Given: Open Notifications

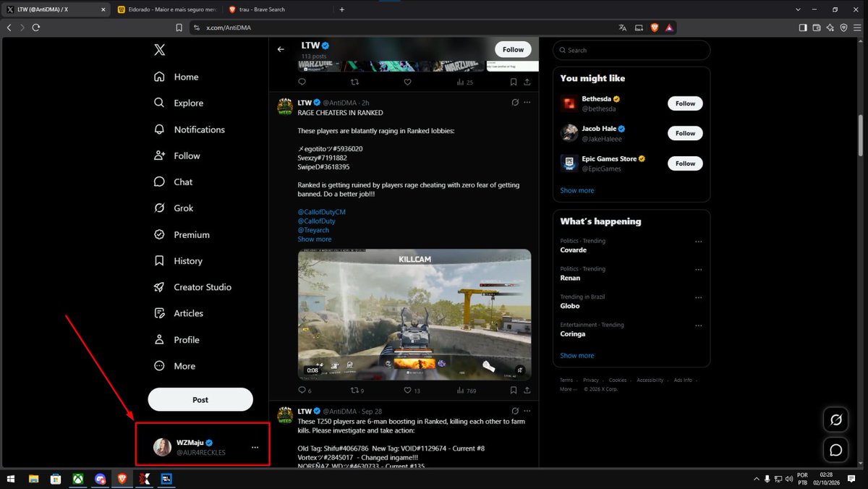Looking at the screenshot, I should click(189, 129).
